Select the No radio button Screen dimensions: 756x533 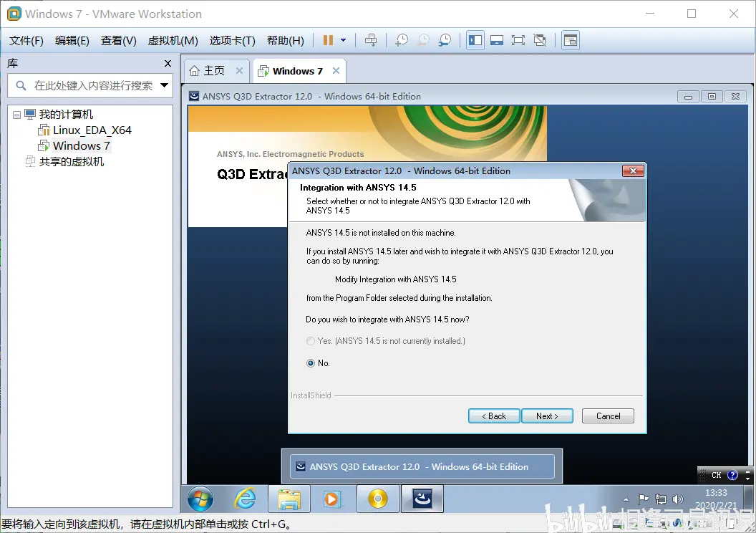[311, 363]
